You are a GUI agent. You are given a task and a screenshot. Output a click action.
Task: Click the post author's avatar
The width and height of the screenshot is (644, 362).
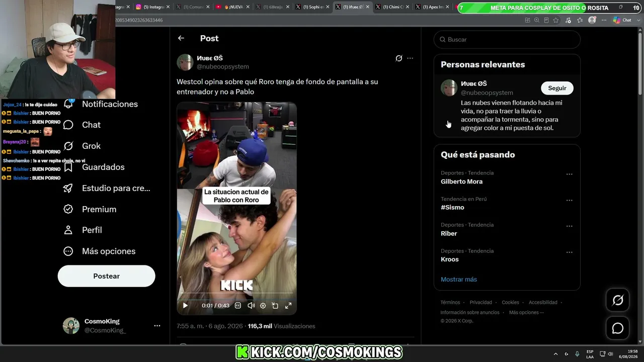point(185,62)
